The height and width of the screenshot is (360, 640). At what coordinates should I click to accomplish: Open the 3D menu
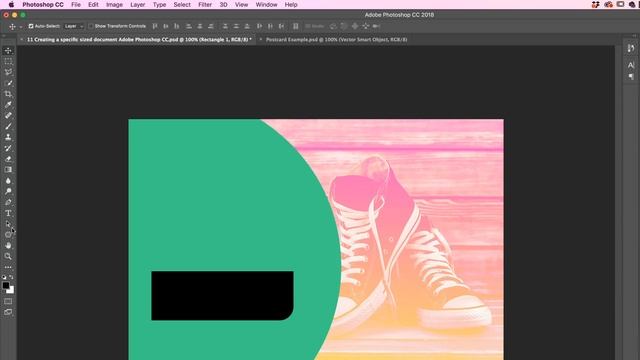(224, 5)
